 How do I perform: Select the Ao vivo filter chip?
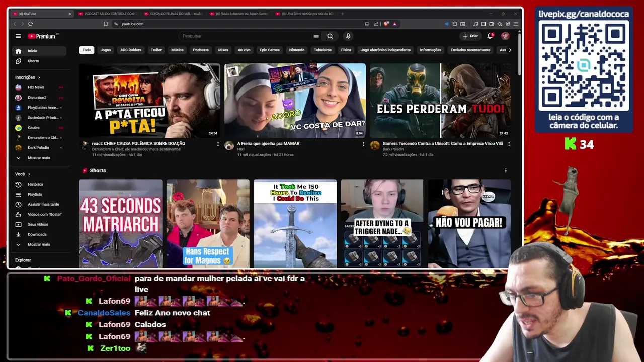click(x=244, y=50)
